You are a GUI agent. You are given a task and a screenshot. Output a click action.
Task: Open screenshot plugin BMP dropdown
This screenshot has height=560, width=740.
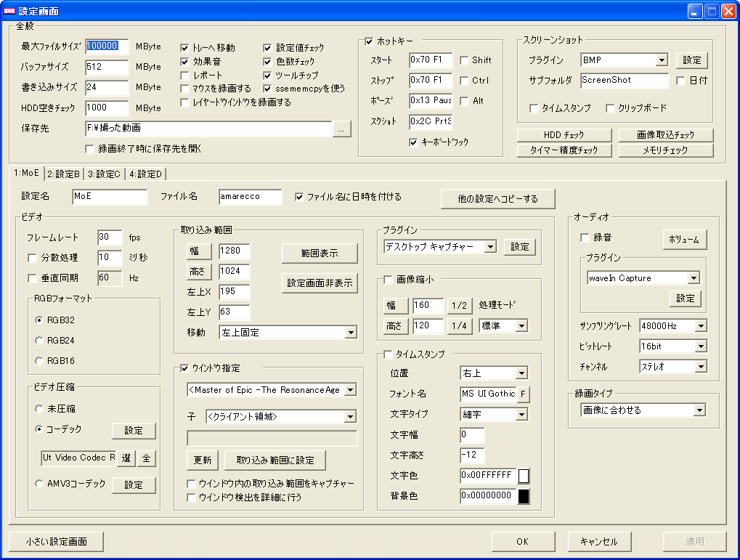[662, 60]
